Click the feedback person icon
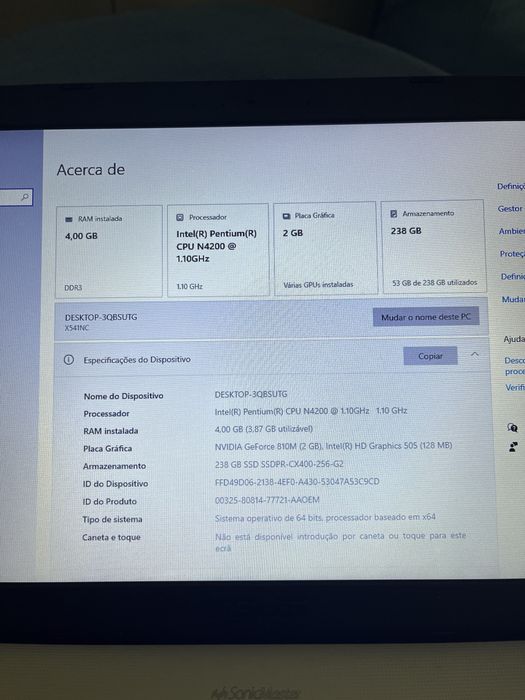 (x=513, y=447)
